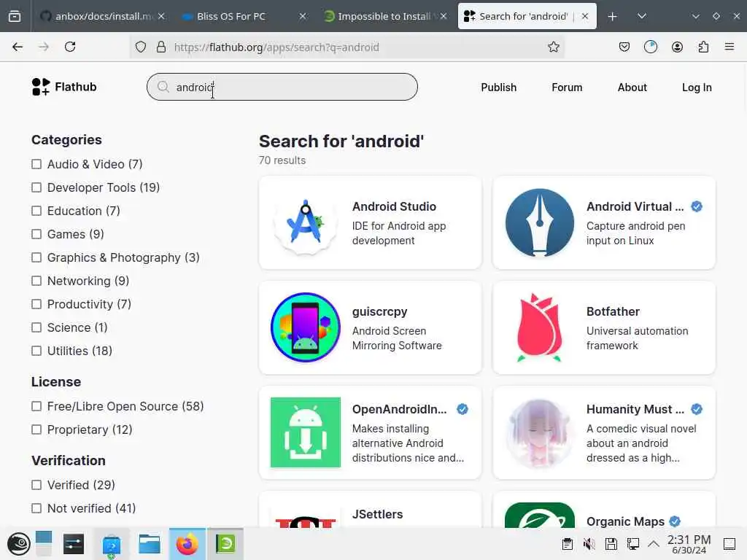
Task: Click the Log In link
Action: click(x=697, y=87)
